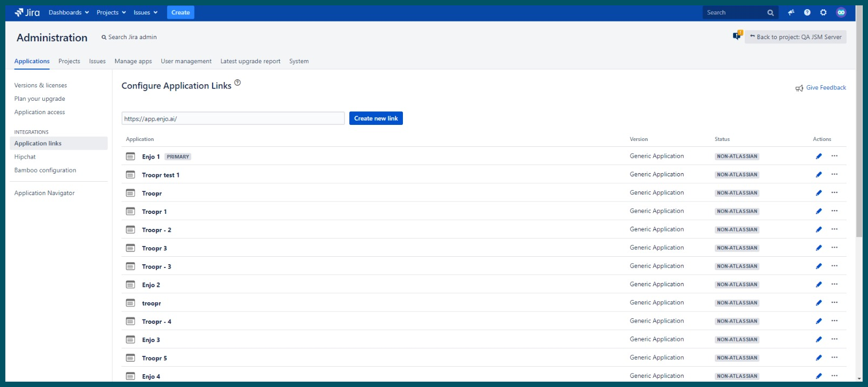Open the user profile avatar
This screenshot has height=387, width=868.
pyautogui.click(x=841, y=12)
